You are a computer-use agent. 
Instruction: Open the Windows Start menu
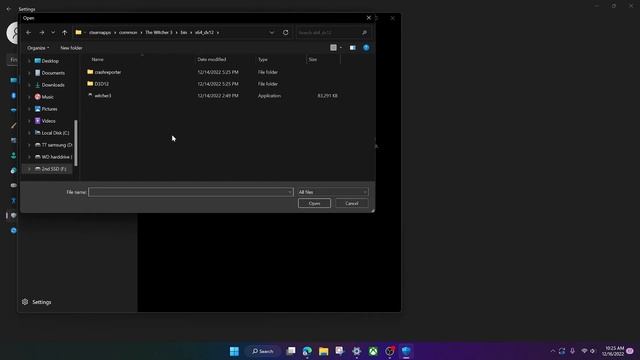[x=234, y=351]
